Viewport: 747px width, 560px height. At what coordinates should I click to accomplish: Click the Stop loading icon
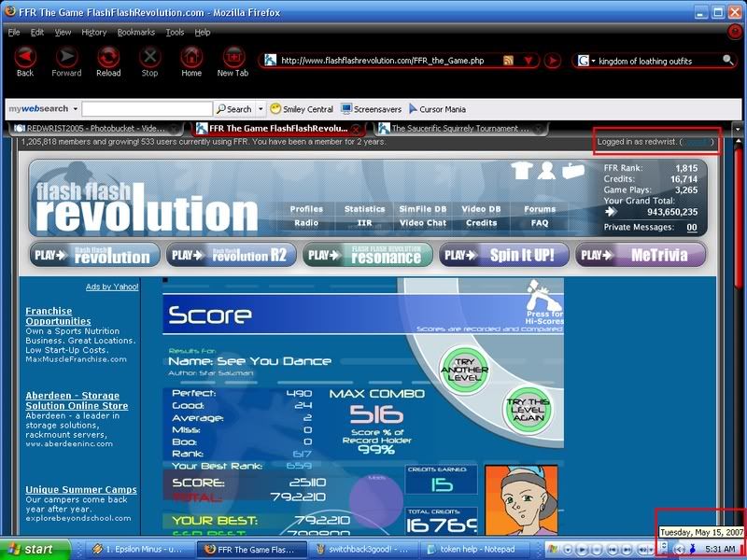click(149, 59)
